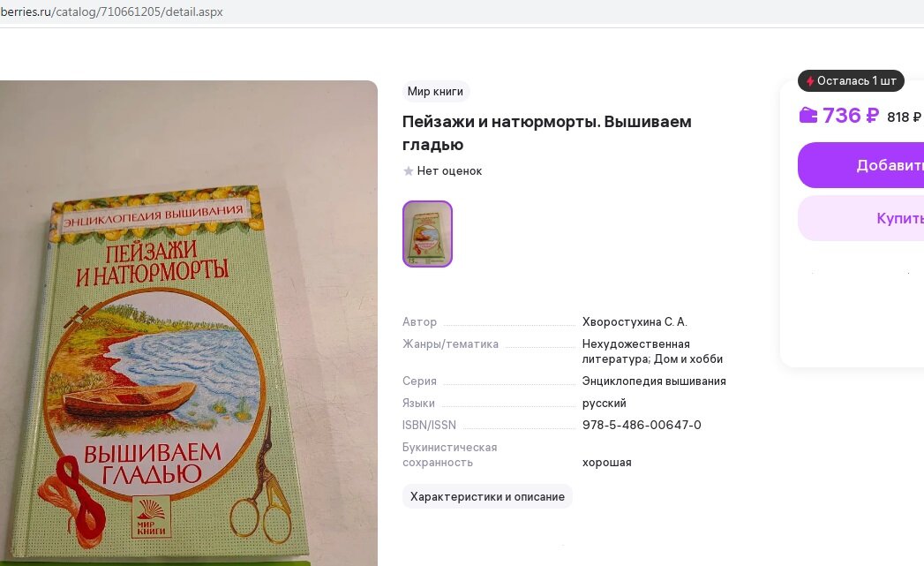Screen dimensions: 924x566
Task: Open the main book cover photo
Action: click(187, 323)
